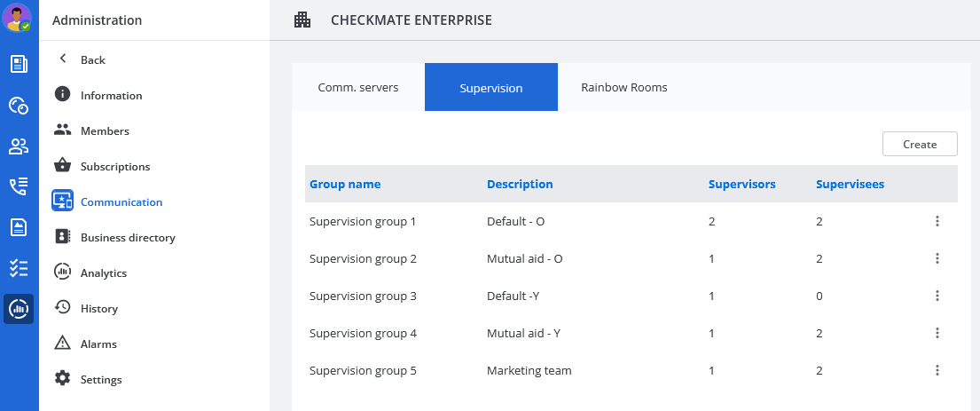The width and height of the screenshot is (980, 411).
Task: Open options menu for Supervision group 1
Action: point(937,221)
